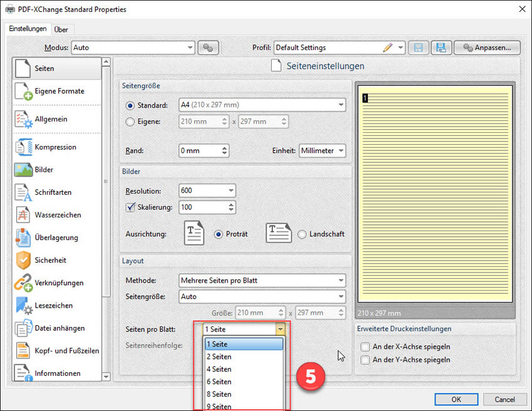Viewport: 532px width, 411px height.
Task: Click the landscape page orientation icon
Action: pyautogui.click(x=279, y=233)
